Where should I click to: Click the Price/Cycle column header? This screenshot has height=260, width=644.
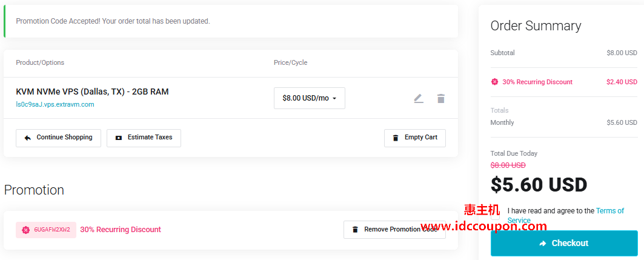coord(290,62)
